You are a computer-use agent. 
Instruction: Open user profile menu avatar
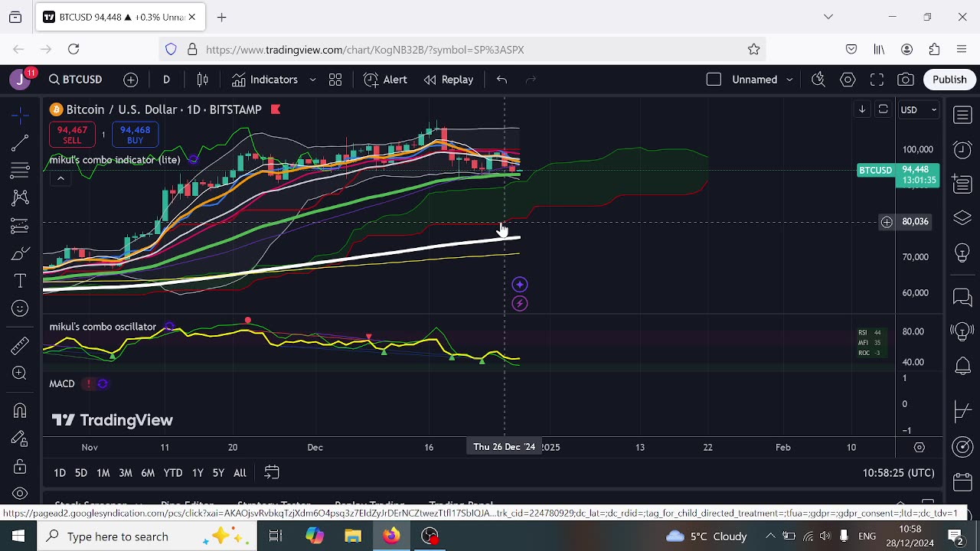pos(21,80)
